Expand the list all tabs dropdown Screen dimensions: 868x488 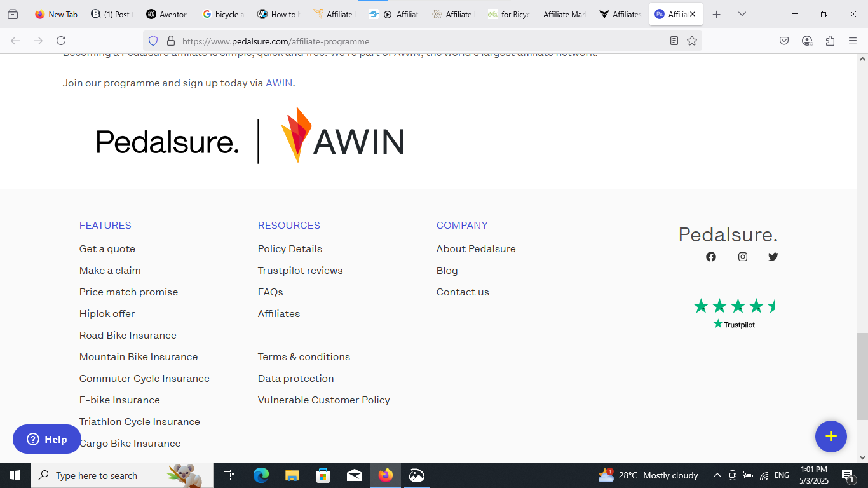point(742,14)
